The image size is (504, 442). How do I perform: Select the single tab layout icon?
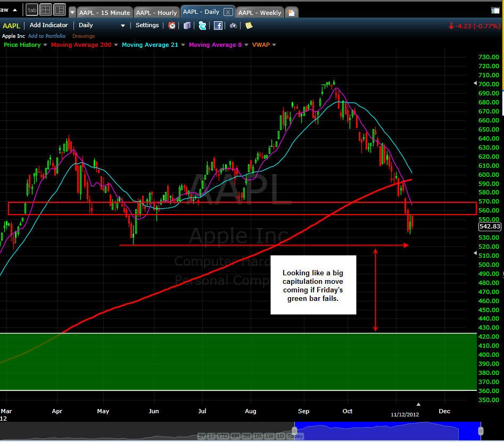click(32, 10)
